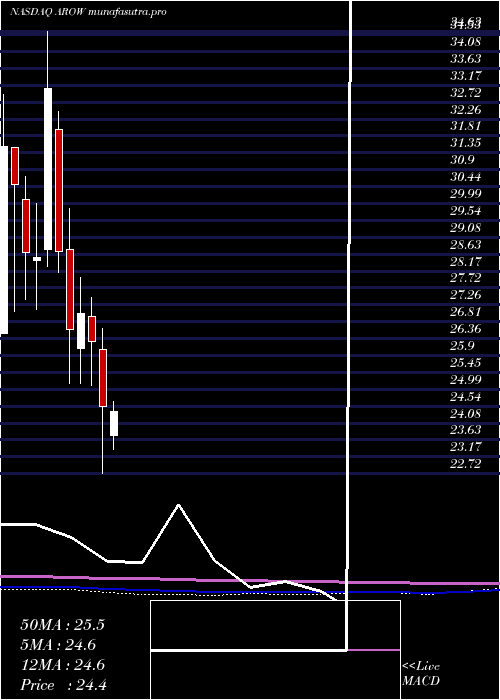Select the 22.72 price axis label
The image size is (500, 700).
tap(466, 463)
